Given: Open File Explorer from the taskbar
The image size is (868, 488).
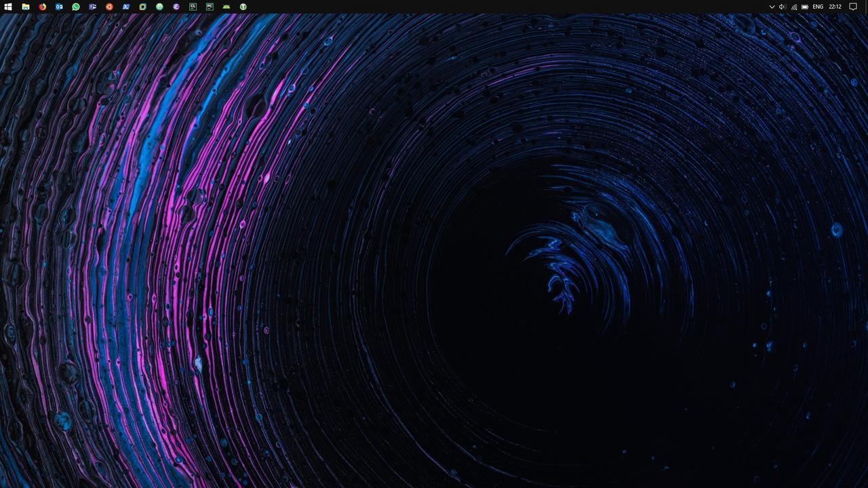Looking at the screenshot, I should pos(26,7).
